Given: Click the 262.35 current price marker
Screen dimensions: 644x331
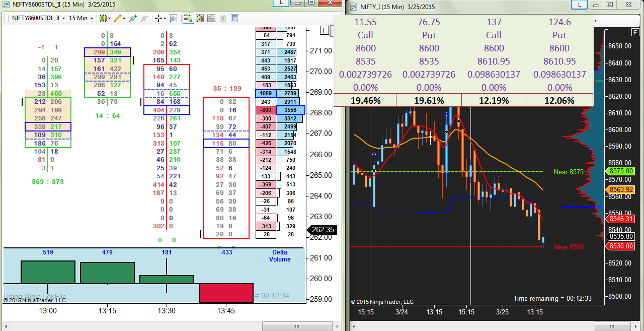Looking at the screenshot, I should point(323,230).
